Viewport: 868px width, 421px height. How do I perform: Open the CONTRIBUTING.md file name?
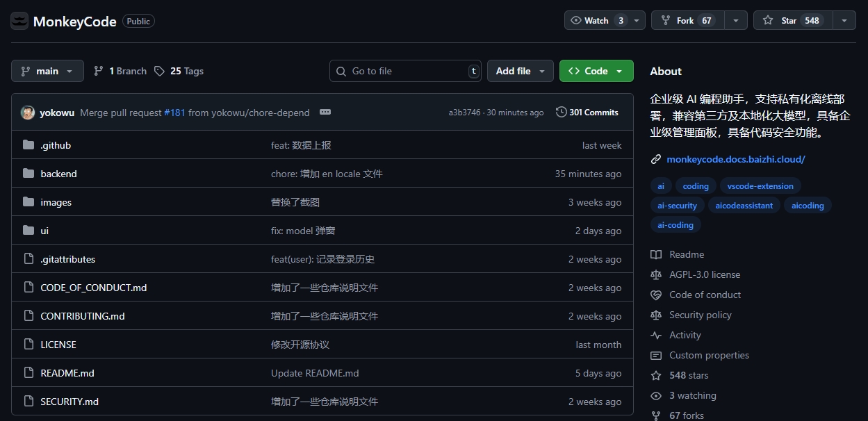[83, 316]
